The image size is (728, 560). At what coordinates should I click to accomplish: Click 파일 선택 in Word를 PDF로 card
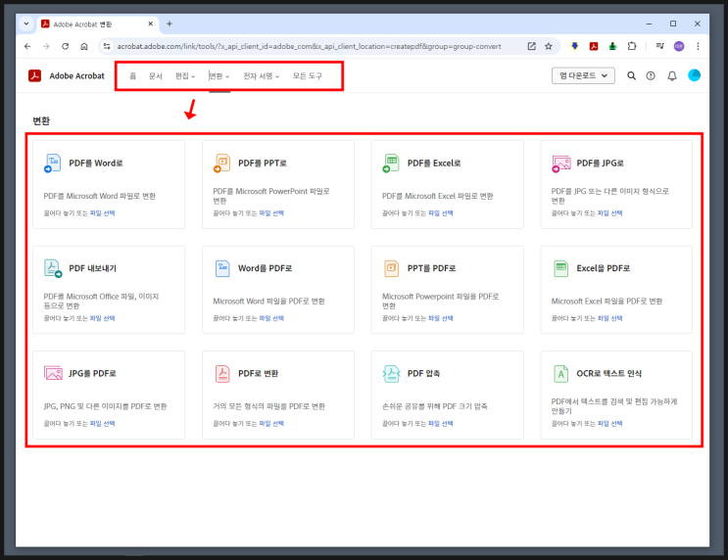coord(271,318)
